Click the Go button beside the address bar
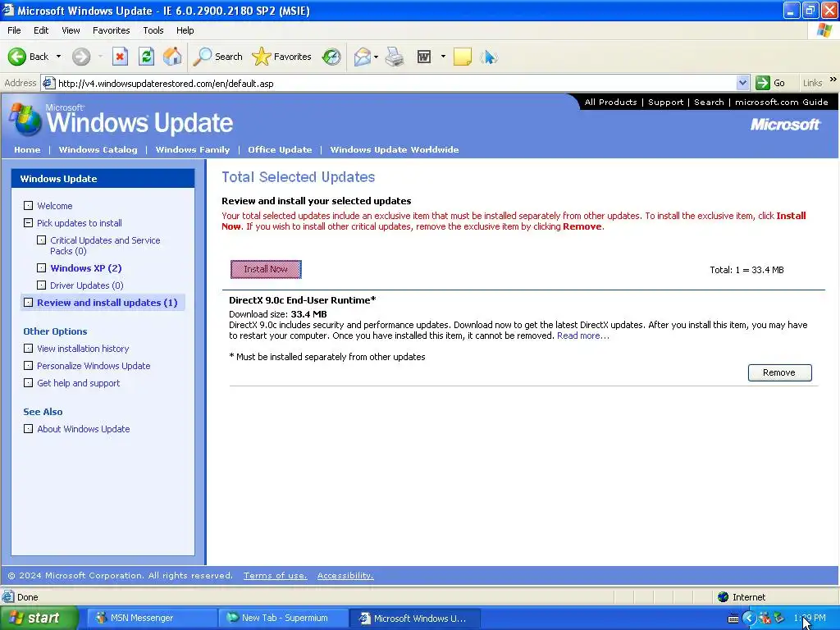 coord(770,83)
